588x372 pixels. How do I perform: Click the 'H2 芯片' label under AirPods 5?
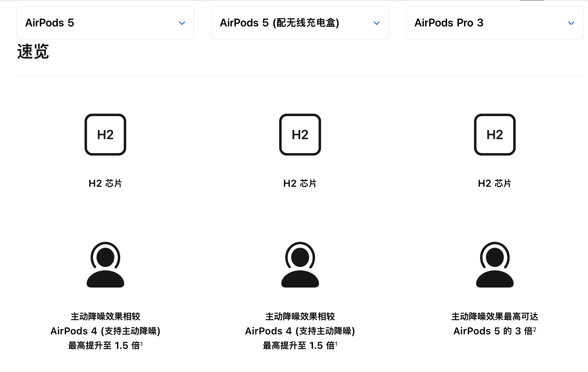[105, 183]
